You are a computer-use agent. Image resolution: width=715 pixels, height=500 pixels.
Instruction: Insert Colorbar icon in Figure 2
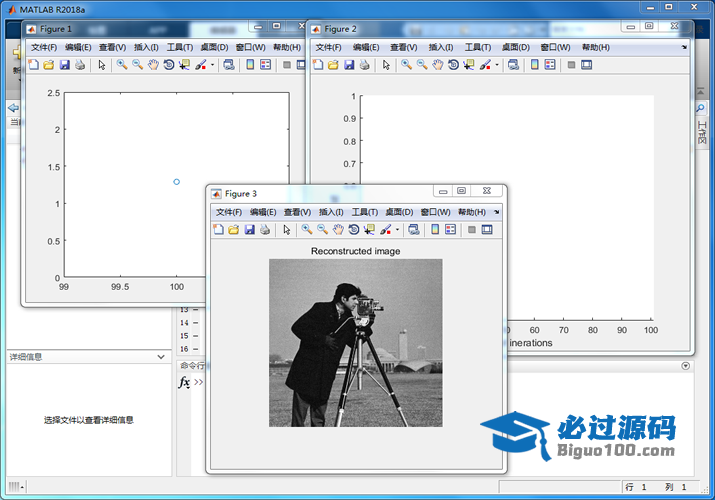point(534,65)
